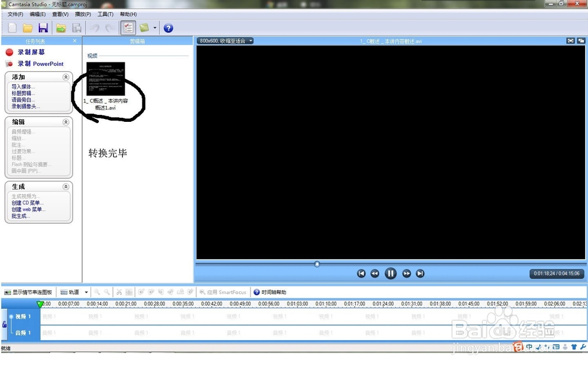The image size is (588, 368).
Task: Open the 800x600 收缩至适合 preview size dropdown
Action: (x=225, y=41)
